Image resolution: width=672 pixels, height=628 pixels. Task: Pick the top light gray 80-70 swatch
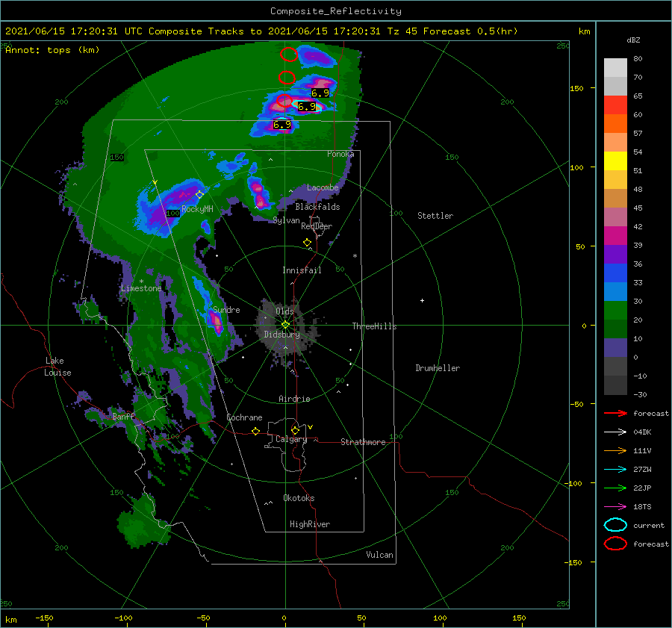pos(615,68)
